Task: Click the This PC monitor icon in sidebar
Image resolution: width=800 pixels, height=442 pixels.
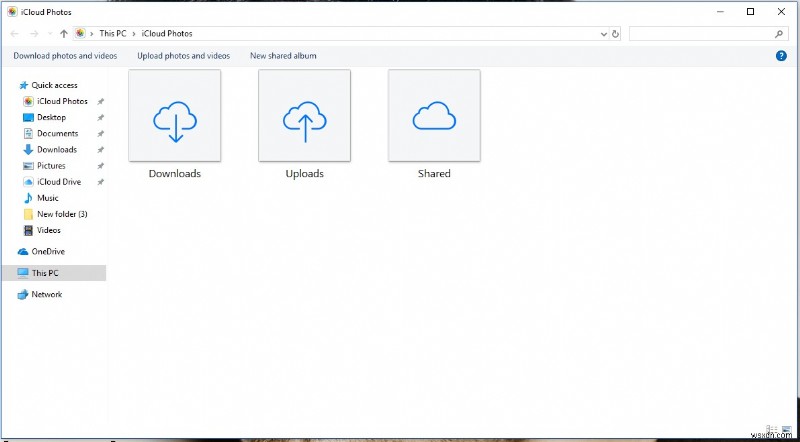Action: 23,273
